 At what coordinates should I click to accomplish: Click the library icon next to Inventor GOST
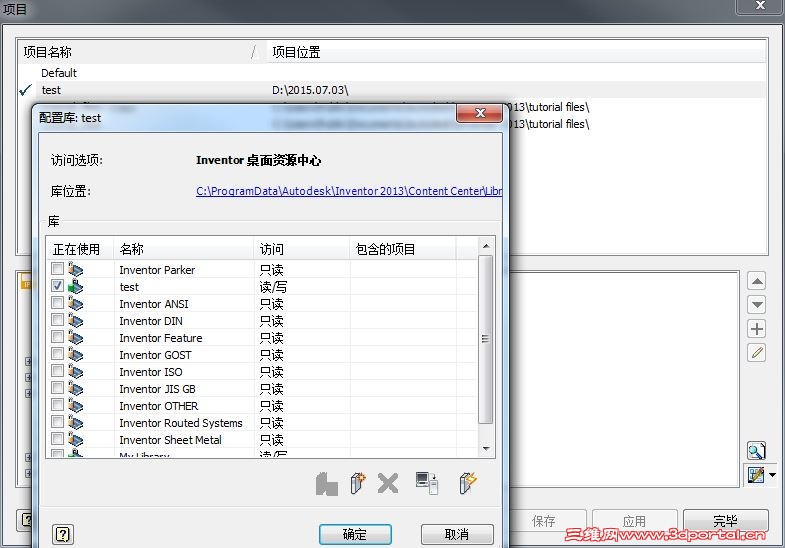coord(76,355)
